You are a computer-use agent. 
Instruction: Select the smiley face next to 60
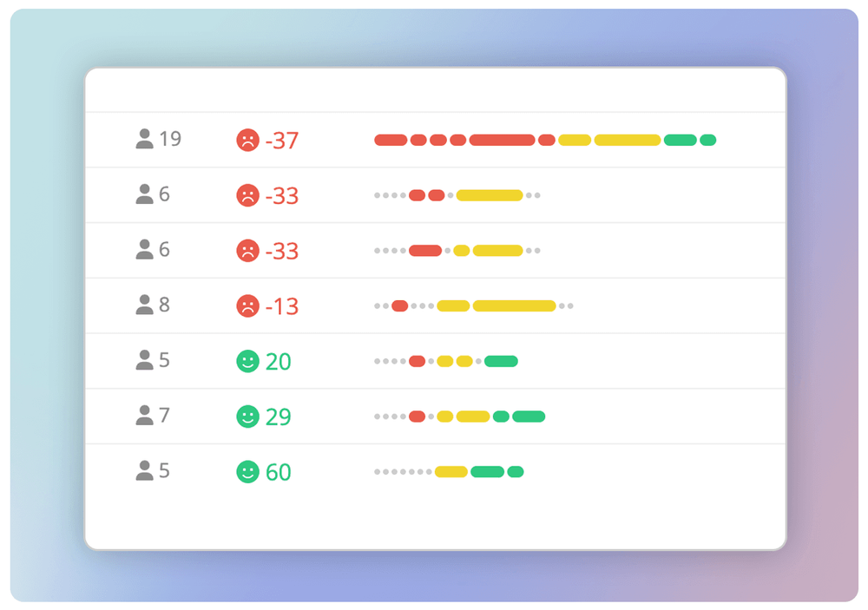[x=247, y=472]
